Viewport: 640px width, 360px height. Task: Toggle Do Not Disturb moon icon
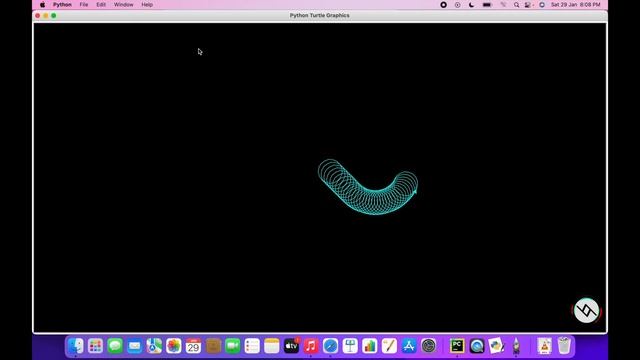[471, 5]
